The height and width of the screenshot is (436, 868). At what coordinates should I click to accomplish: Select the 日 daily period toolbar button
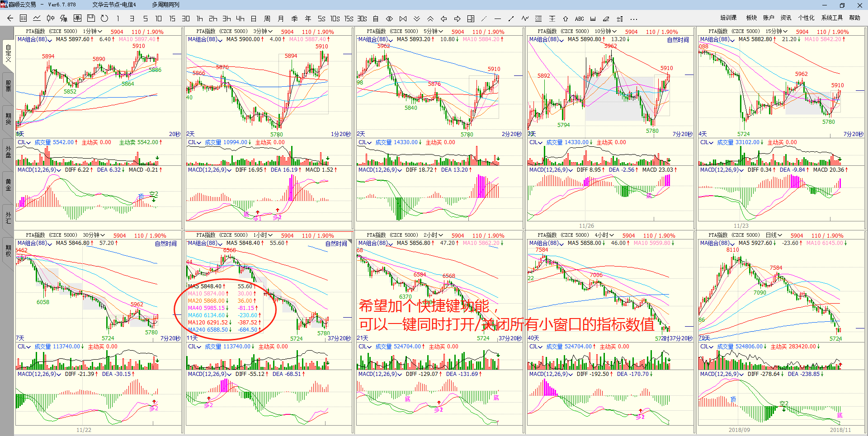[254, 19]
